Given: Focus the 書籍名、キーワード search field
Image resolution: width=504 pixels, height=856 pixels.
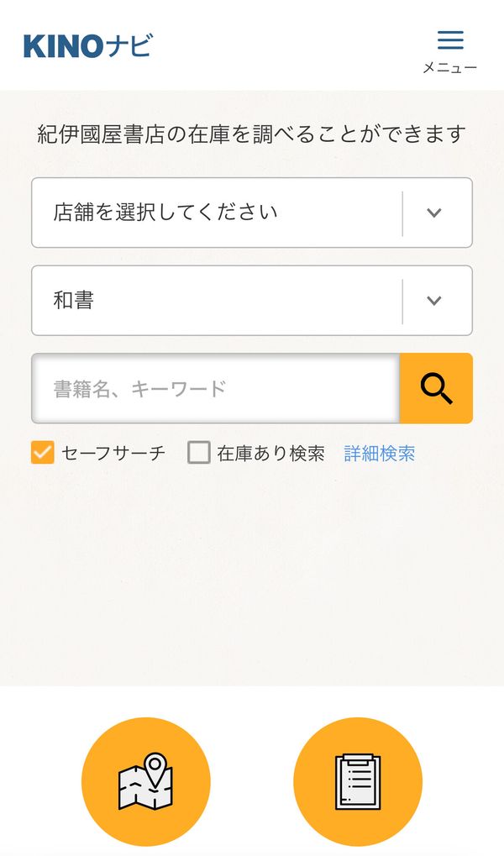Looking at the screenshot, I should pos(216,388).
